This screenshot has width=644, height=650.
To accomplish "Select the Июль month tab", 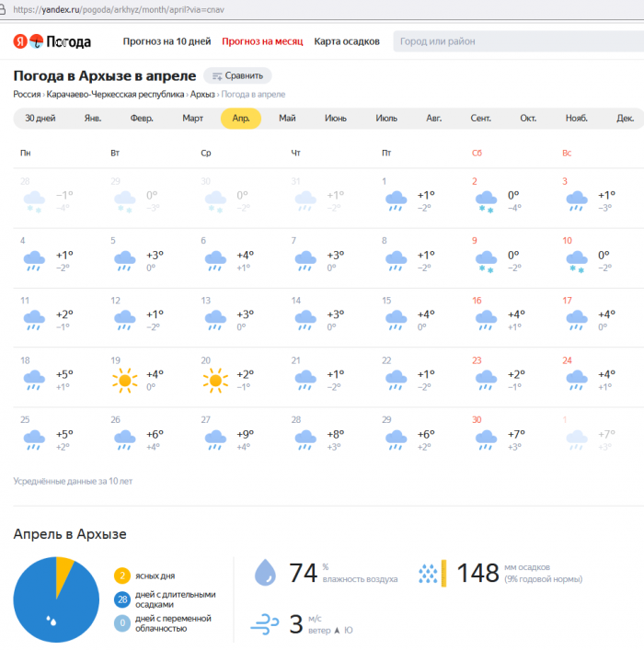I will tap(386, 119).
